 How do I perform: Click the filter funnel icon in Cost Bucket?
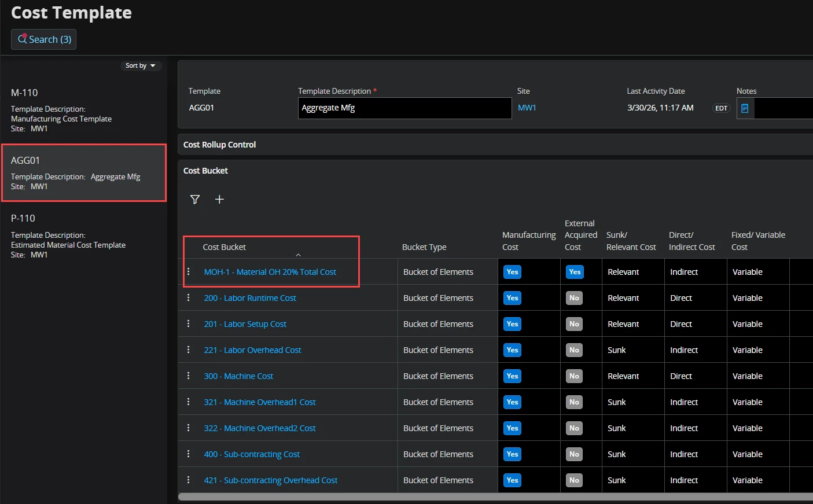(195, 200)
